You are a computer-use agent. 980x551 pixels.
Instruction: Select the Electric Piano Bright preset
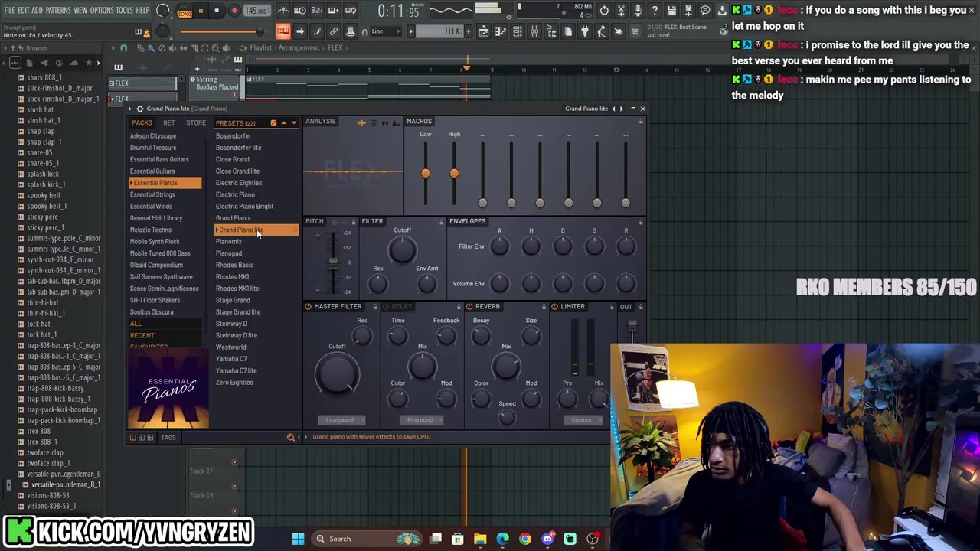(x=244, y=207)
